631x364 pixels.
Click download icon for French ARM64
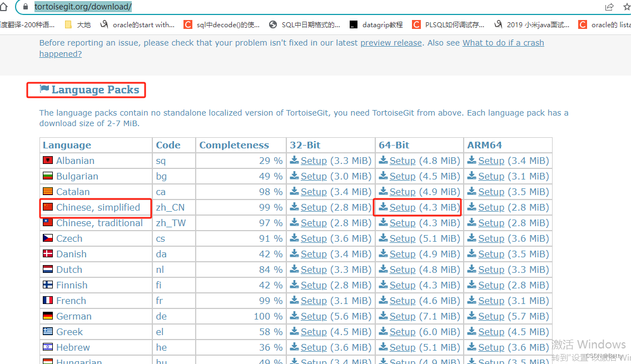tap(472, 300)
